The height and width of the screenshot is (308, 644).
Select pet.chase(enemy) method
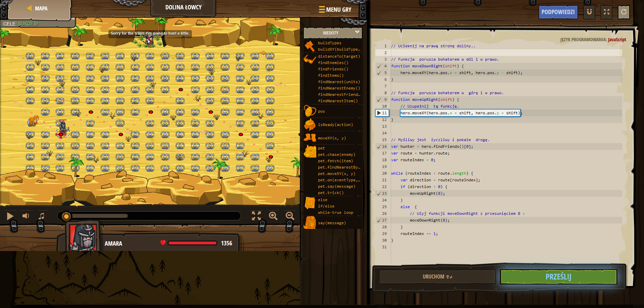point(336,155)
